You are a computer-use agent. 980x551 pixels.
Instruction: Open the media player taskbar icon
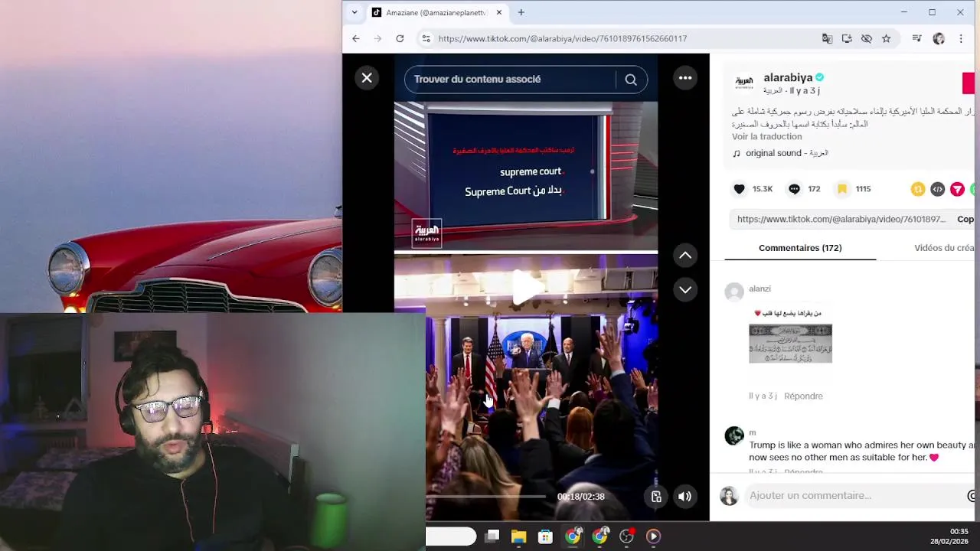(x=653, y=536)
